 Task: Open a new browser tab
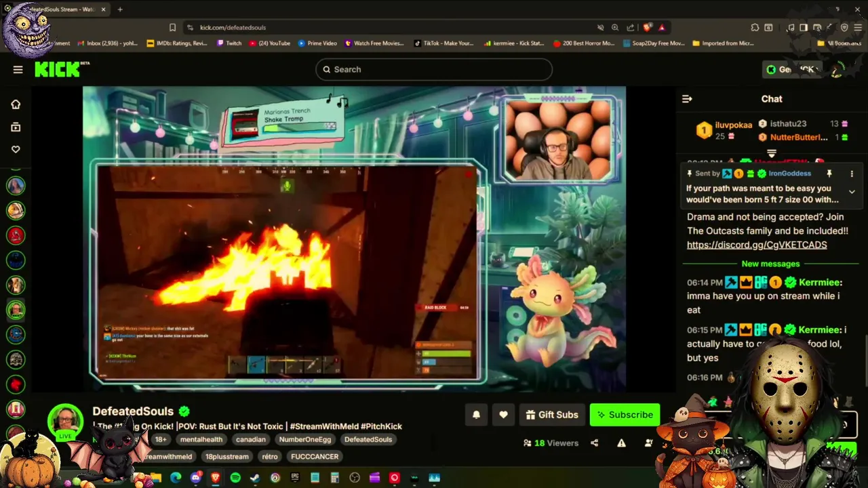click(120, 9)
